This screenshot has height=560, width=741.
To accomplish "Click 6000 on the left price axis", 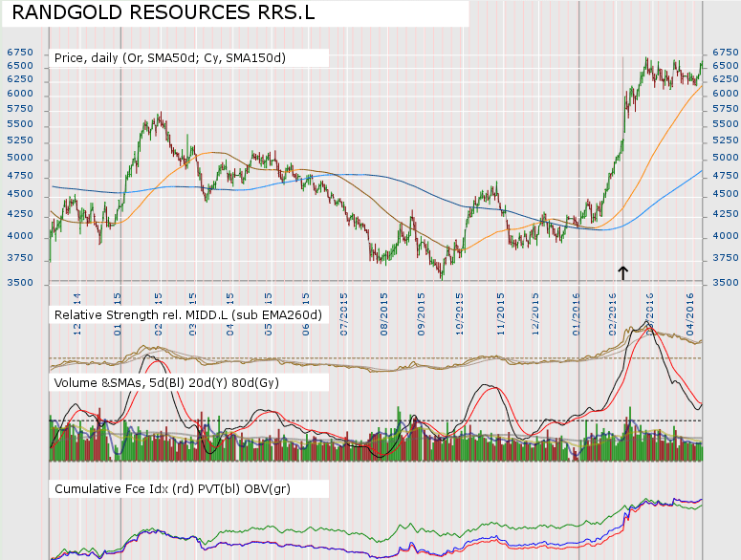I will click(19, 94).
